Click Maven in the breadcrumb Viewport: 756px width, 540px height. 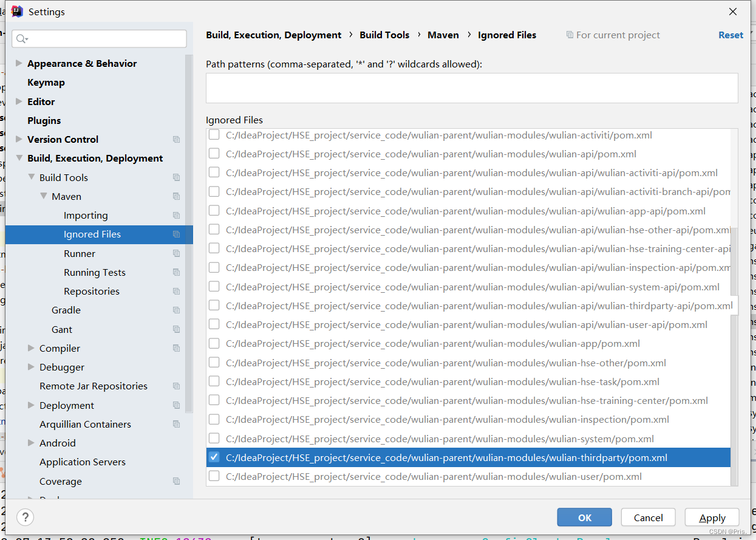[x=443, y=35]
